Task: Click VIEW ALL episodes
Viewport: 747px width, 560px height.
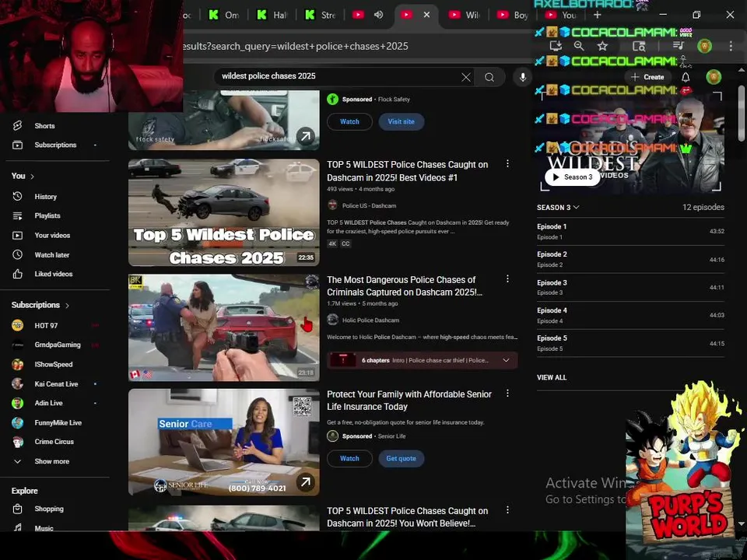Action: tap(552, 378)
